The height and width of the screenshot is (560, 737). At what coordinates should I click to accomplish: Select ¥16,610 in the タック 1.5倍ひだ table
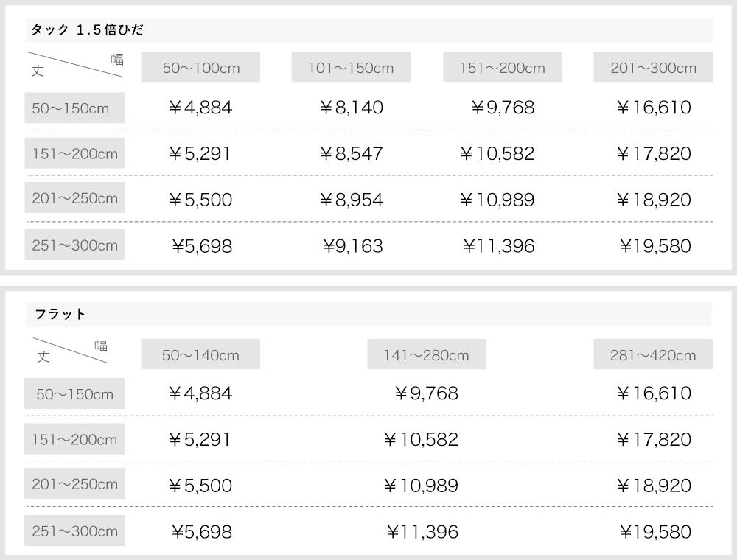(654, 108)
